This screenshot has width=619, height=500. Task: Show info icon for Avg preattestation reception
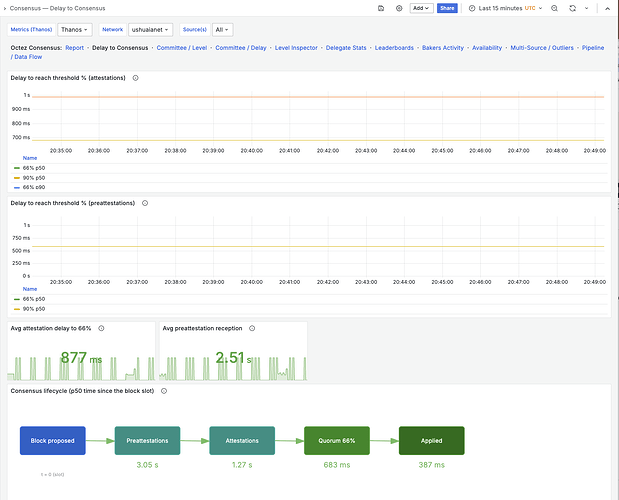(x=252, y=328)
